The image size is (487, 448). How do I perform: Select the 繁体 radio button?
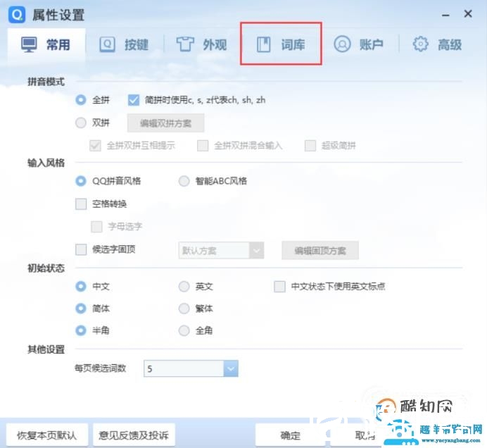point(184,309)
